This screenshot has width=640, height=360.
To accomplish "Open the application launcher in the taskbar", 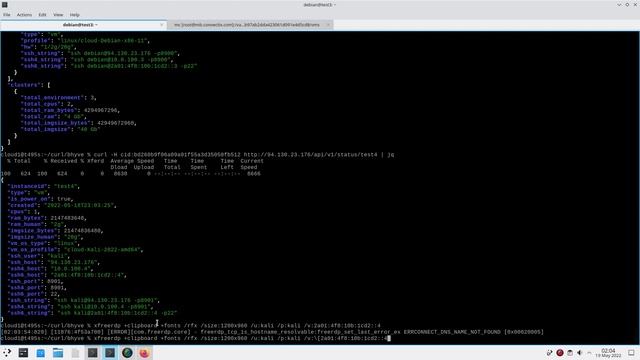I will [x=7, y=353].
